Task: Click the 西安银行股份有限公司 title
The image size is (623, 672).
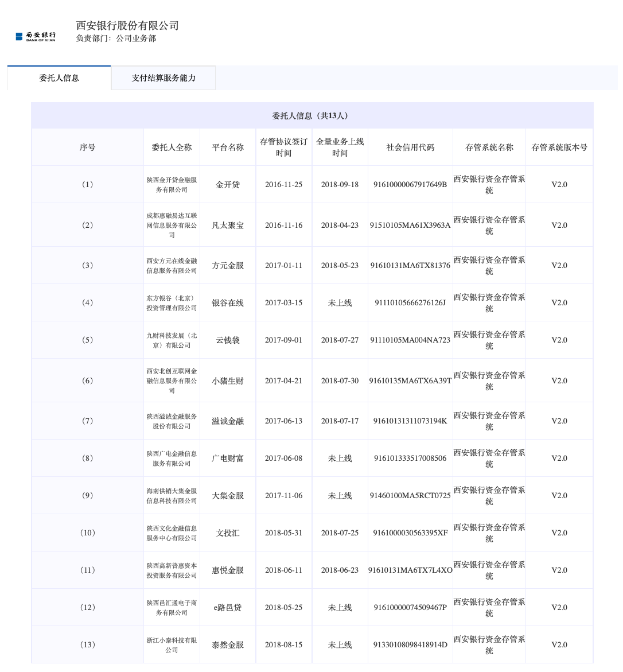Action: pyautogui.click(x=127, y=26)
